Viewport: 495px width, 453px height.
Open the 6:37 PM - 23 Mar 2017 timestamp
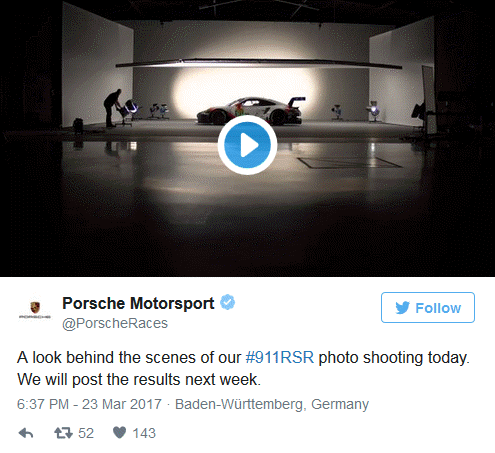click(89, 404)
